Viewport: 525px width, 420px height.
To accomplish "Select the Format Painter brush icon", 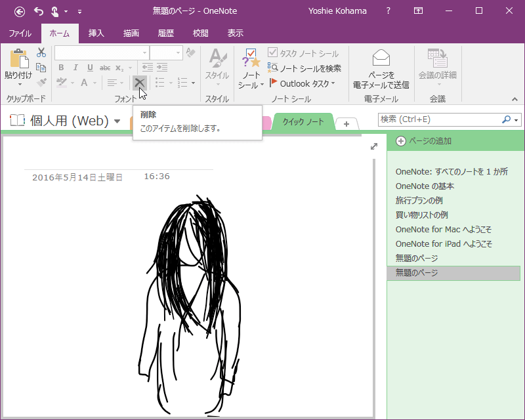I will (41, 83).
